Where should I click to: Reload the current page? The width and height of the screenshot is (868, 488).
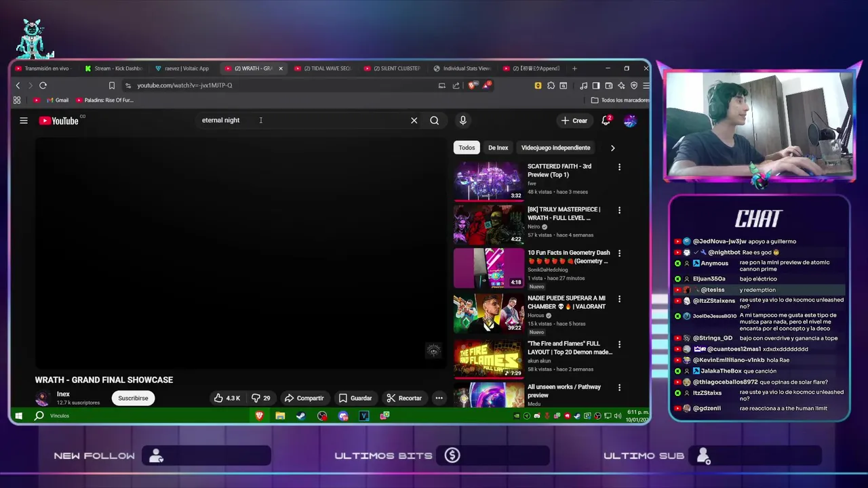43,85
